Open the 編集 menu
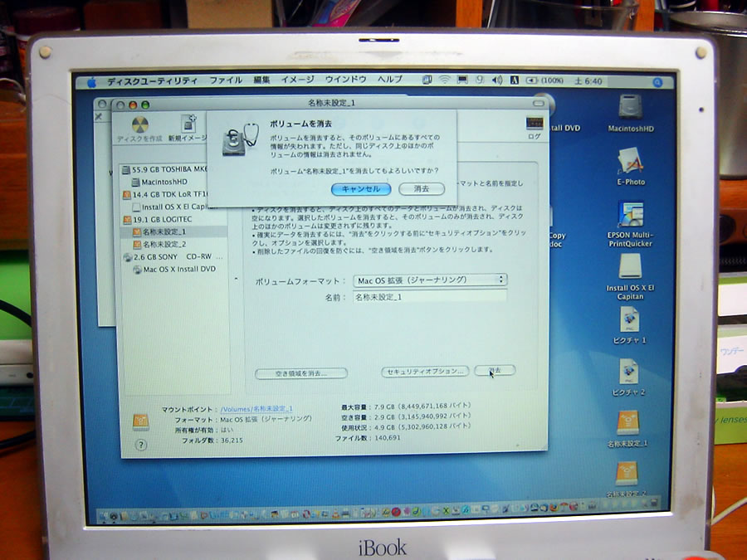The width and height of the screenshot is (747, 560). coord(261,80)
